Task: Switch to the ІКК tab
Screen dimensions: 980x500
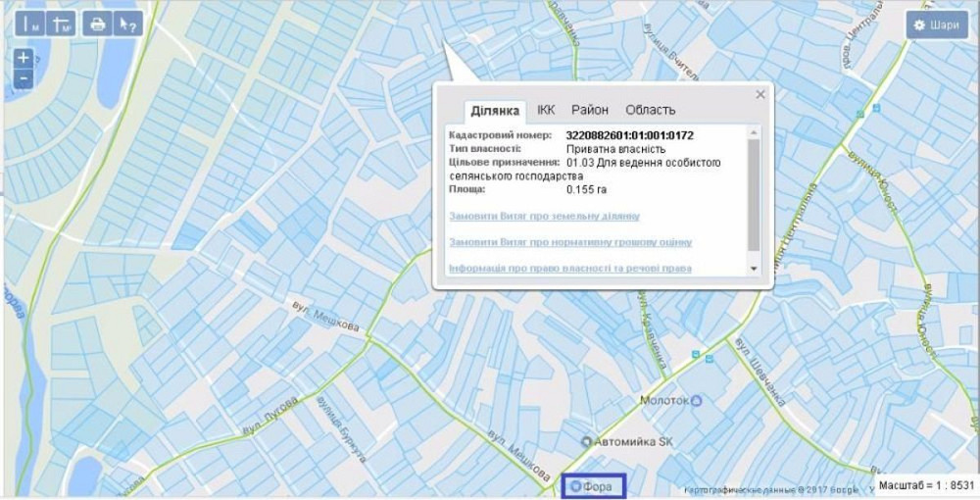Action: pyautogui.click(x=546, y=110)
